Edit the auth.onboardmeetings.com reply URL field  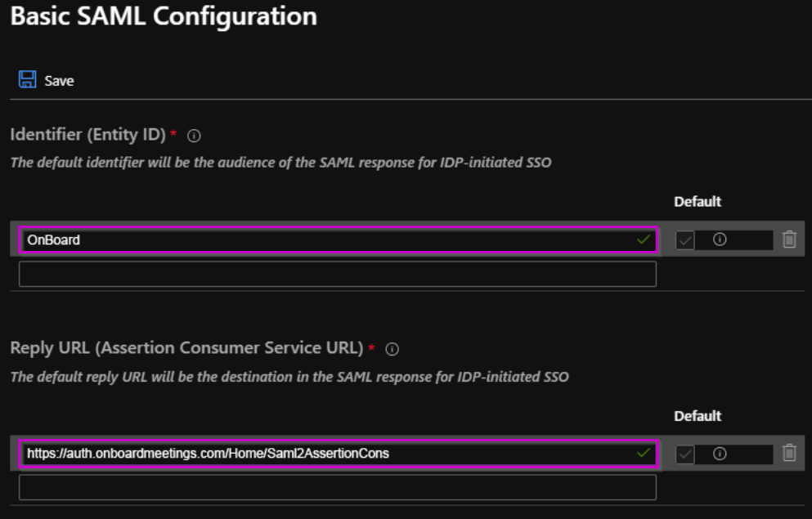339,454
